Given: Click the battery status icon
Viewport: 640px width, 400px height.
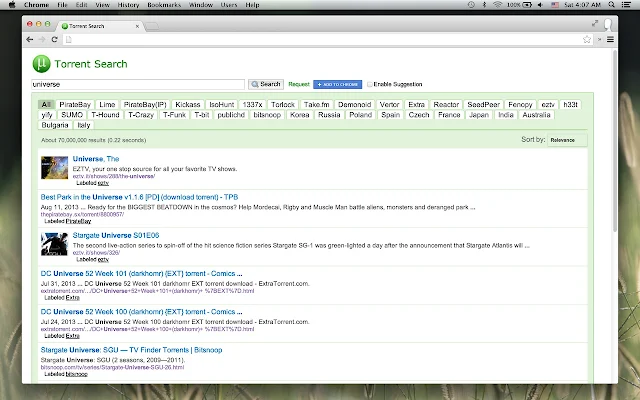Looking at the screenshot, I should 527,5.
